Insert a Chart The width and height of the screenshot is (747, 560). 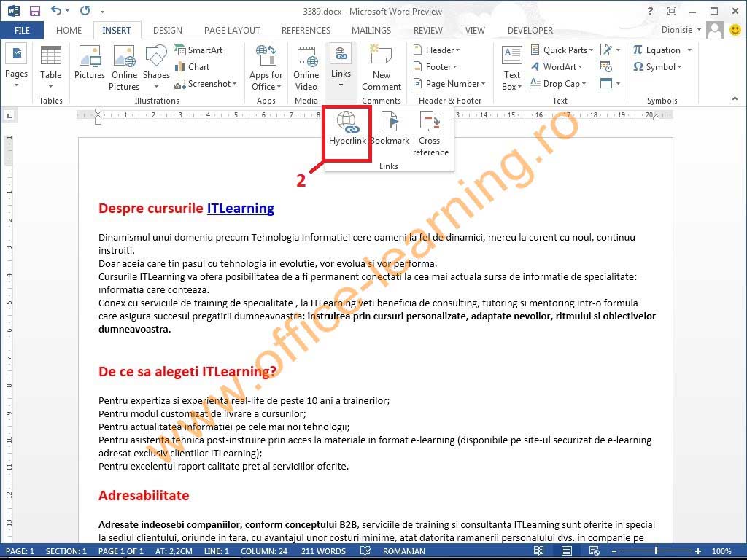tap(193, 66)
